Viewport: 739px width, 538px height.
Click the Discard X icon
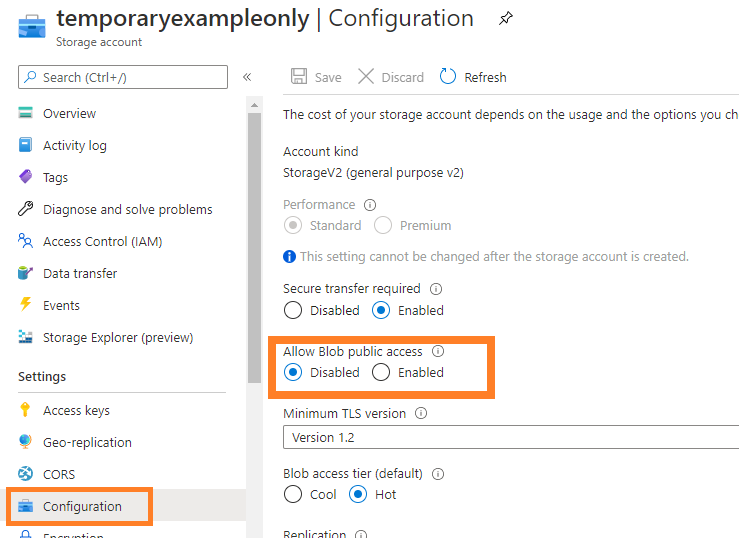click(366, 77)
